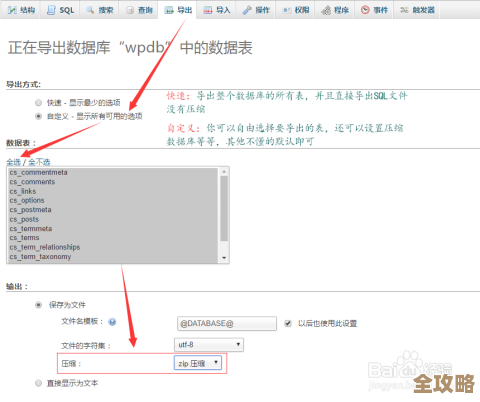Open the zip 压缩 compression dropdown
The image size is (480, 402).
click(x=198, y=363)
